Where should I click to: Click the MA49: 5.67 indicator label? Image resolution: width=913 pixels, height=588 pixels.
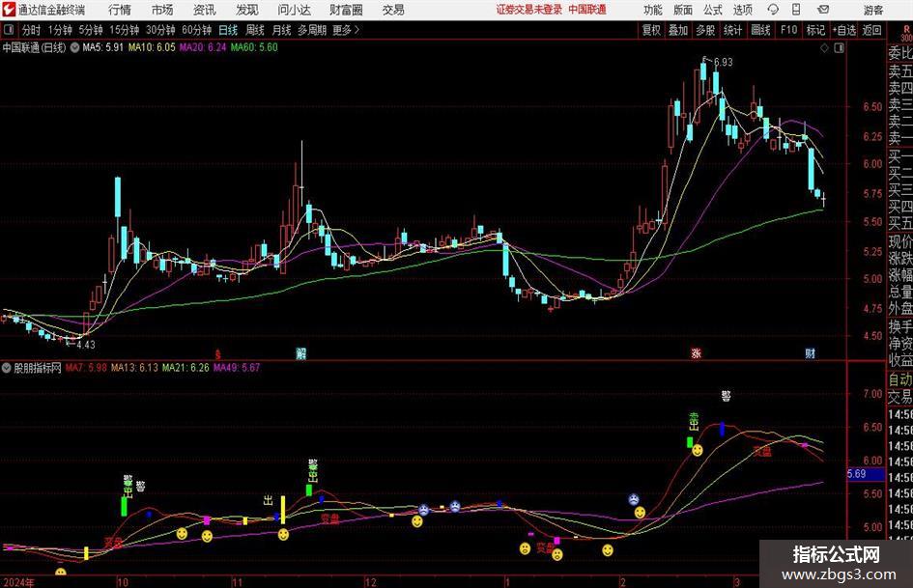click(237, 368)
